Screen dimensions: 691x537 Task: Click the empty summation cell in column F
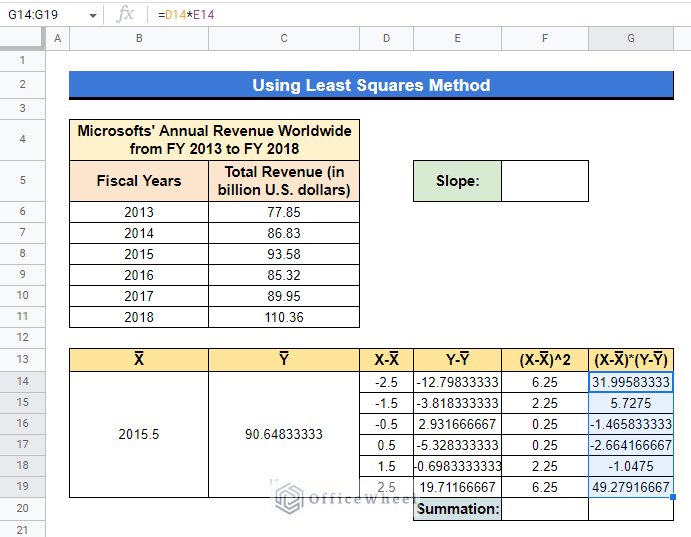point(545,509)
